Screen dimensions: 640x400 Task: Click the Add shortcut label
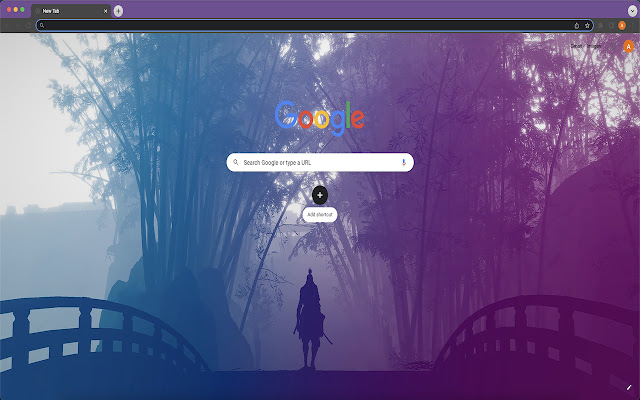320,215
